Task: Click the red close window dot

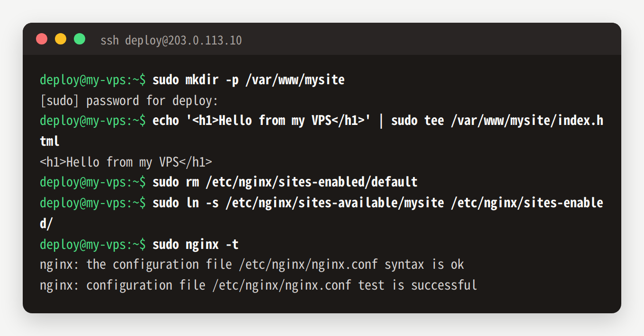Action: click(42, 39)
